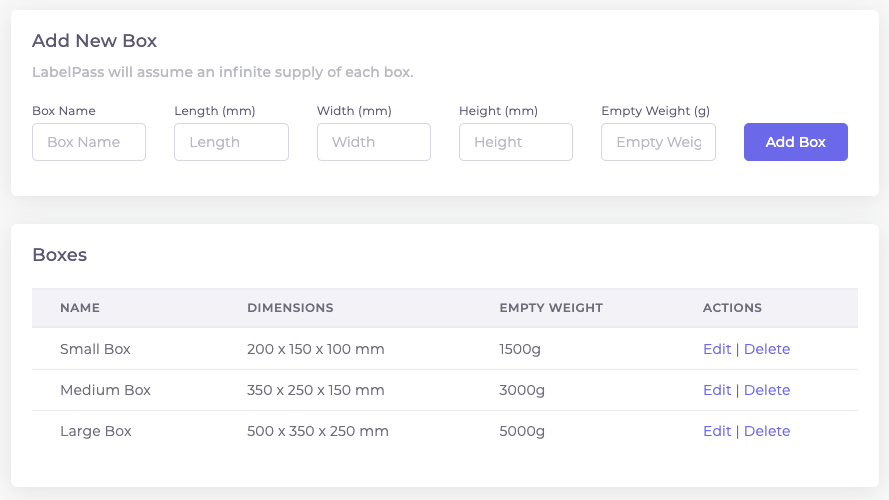The height and width of the screenshot is (500, 889).
Task: Click the DIMENSIONS column header
Action: click(x=290, y=308)
